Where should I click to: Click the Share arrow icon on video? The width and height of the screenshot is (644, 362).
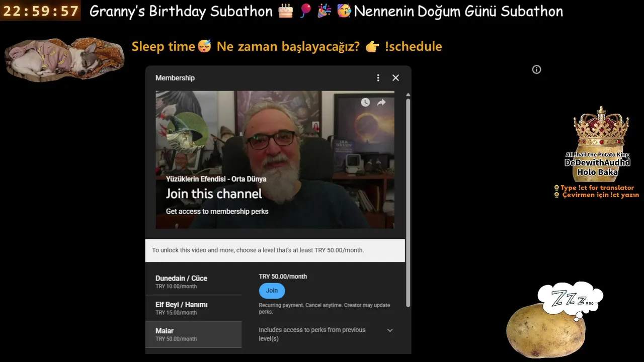[x=381, y=102]
